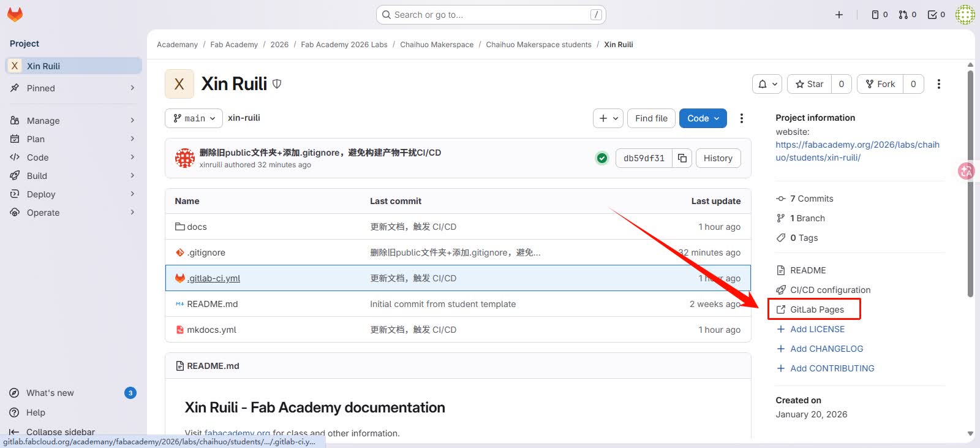This screenshot has width=980, height=448.
Task: Expand the Build sidebar section
Action: (73, 176)
